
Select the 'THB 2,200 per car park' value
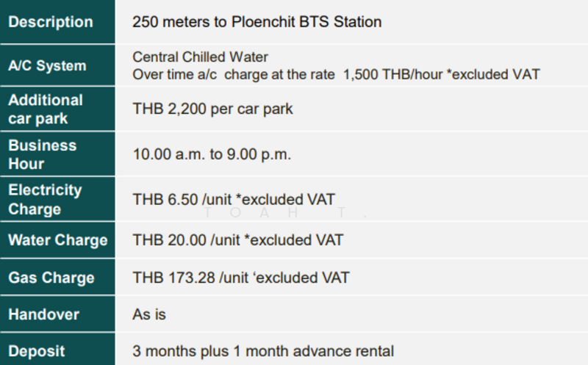(212, 109)
